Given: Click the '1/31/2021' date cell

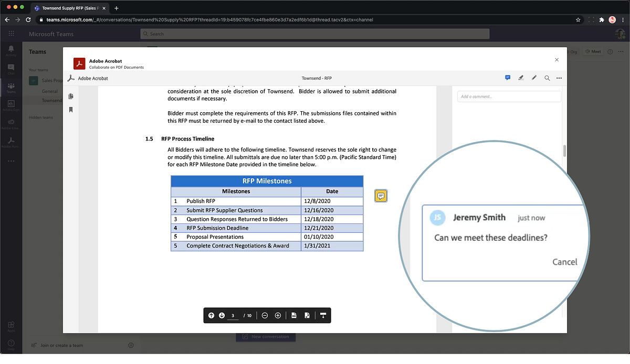Looking at the screenshot, I should coord(332,246).
